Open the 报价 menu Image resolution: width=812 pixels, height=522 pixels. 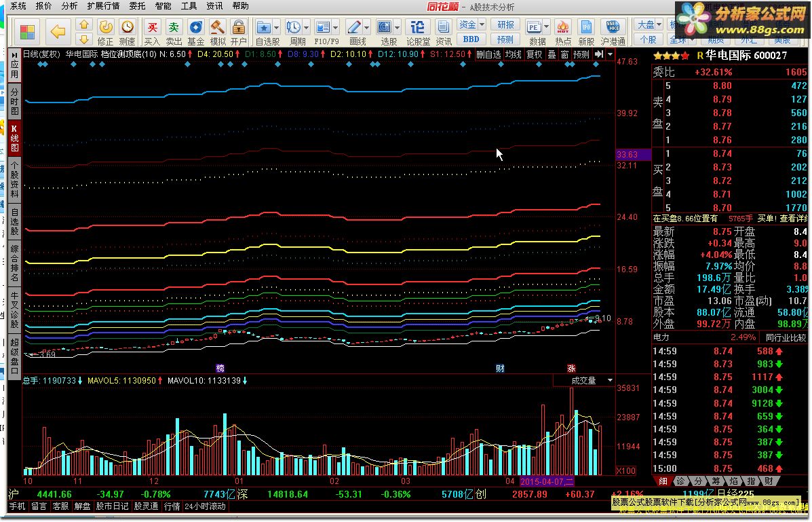(x=43, y=5)
